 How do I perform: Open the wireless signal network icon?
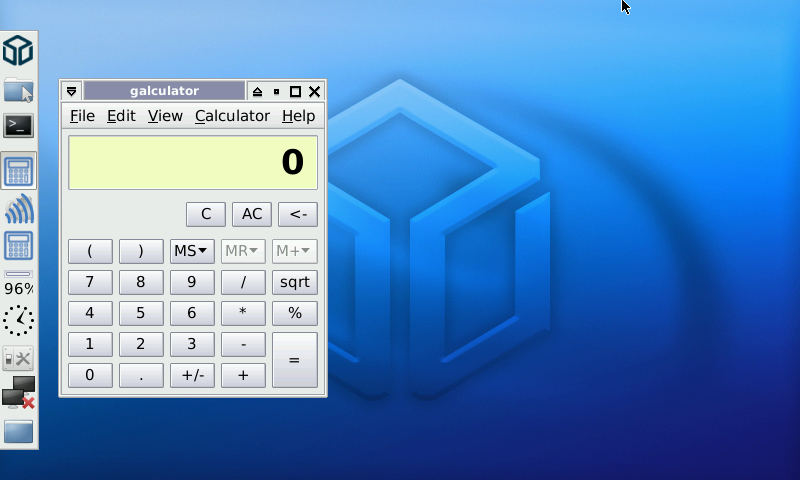click(19, 208)
